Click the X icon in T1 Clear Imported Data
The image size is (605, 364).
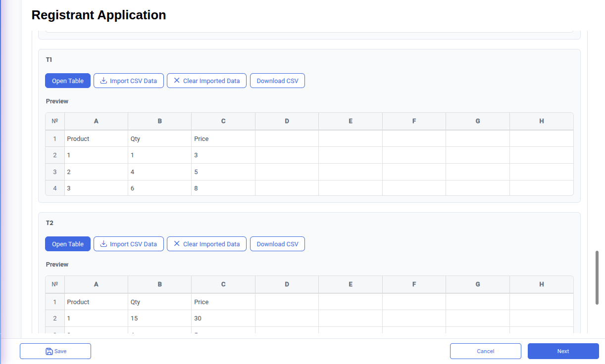[x=177, y=81]
